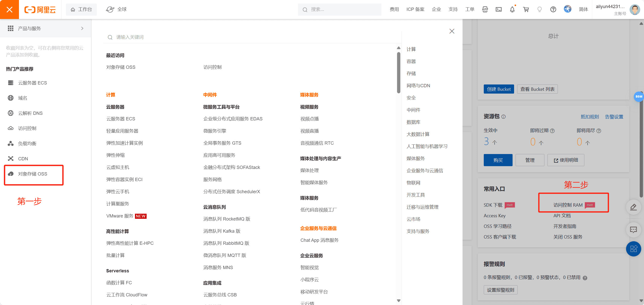644x305 pixels.
Task: Open the 全球 region selector
Action: click(116, 9)
